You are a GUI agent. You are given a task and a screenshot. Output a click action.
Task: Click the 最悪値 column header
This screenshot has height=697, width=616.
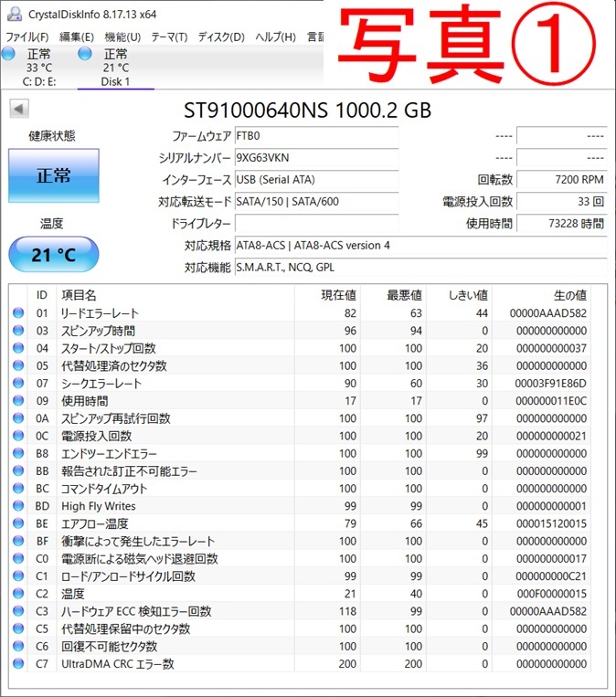(x=393, y=295)
